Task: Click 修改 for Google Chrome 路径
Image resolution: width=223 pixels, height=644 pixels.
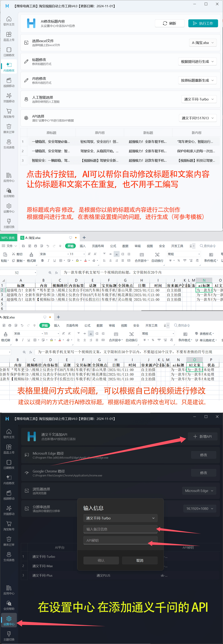Action: click(204, 473)
